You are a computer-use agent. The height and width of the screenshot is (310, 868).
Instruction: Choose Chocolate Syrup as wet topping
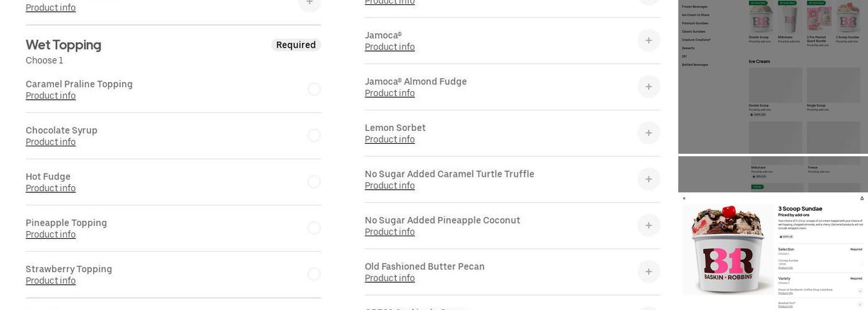(314, 135)
